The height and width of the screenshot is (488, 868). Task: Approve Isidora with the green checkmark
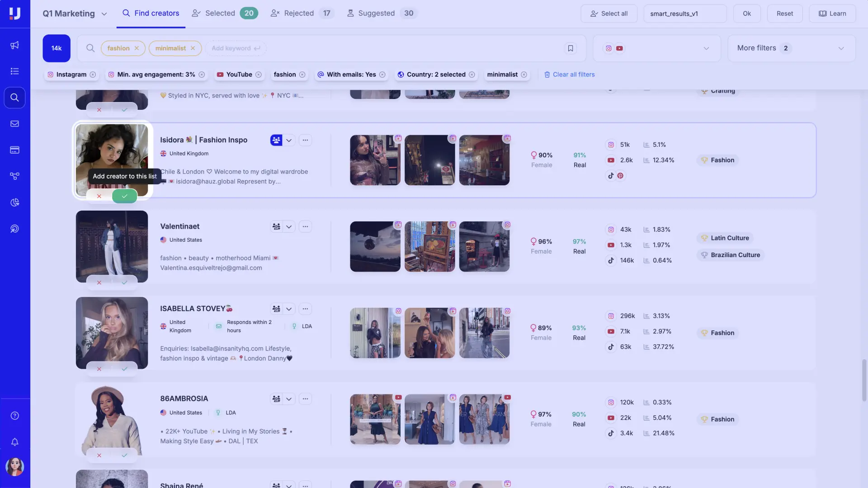[124, 196]
